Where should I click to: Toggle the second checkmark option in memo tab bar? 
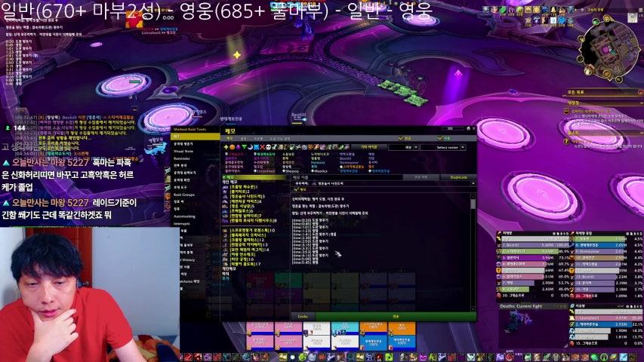coord(440,138)
